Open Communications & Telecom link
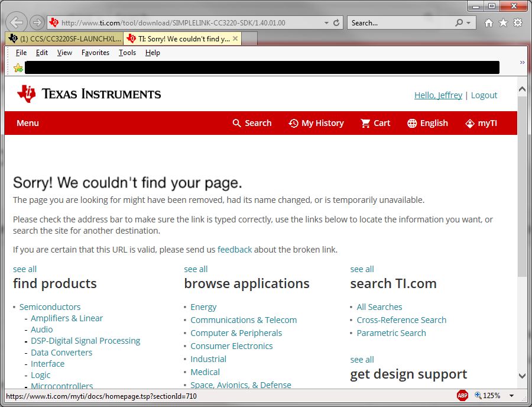This screenshot has height=407, width=532. click(244, 320)
